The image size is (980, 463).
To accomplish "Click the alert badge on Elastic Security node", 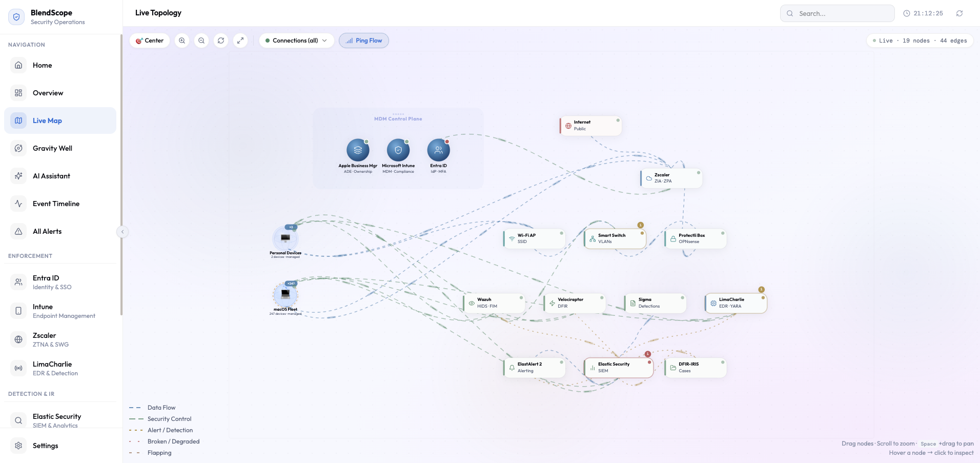I will [648, 354].
